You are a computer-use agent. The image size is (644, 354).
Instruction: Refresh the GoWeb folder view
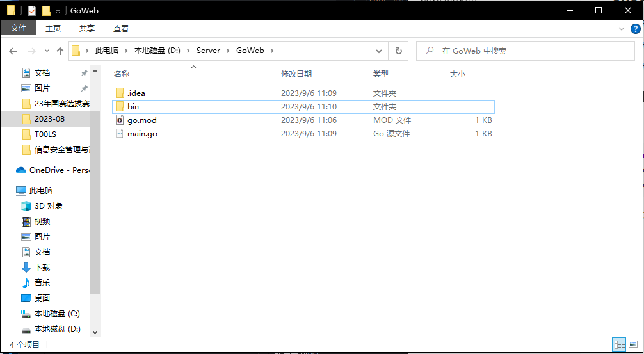398,51
